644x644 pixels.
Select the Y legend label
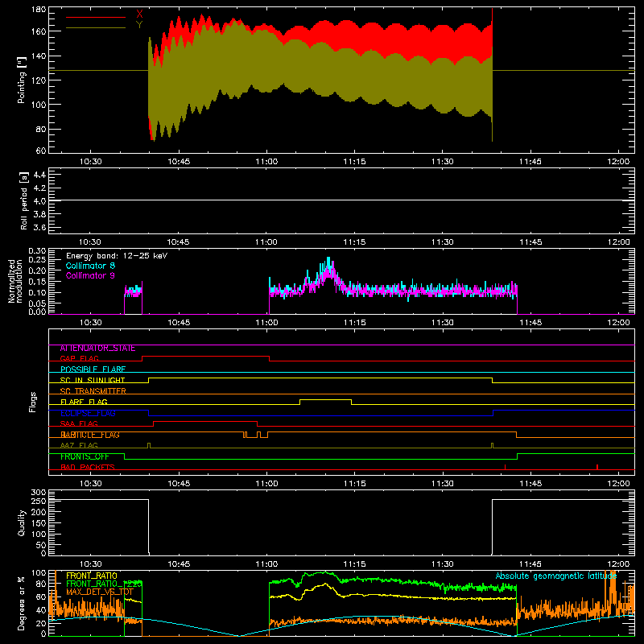pos(139,25)
